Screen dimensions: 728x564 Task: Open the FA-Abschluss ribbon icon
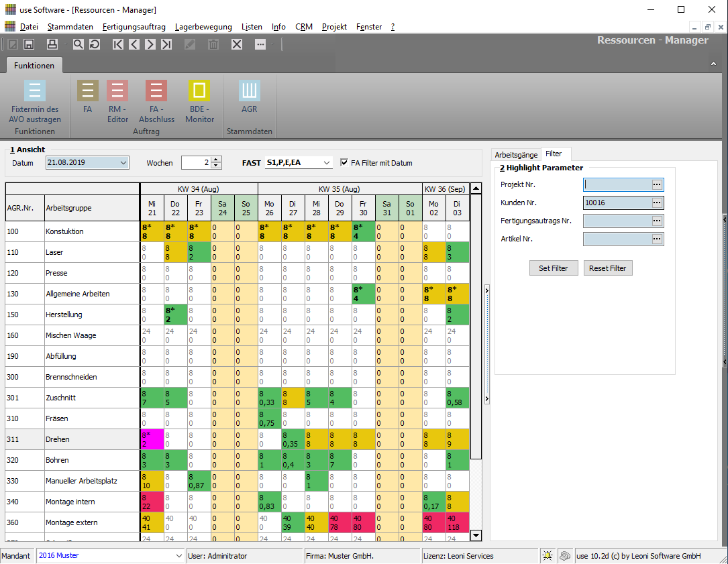click(x=156, y=101)
